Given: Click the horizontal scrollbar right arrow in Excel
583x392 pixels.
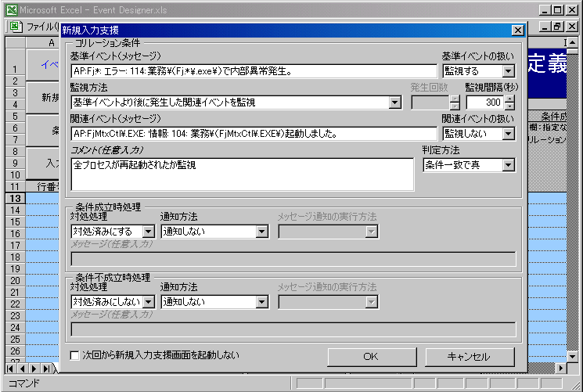Looking at the screenshot, I should click(x=561, y=369).
